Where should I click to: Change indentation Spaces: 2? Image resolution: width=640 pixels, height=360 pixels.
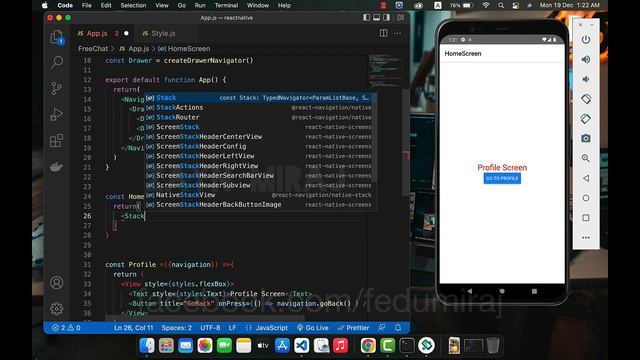coord(176,327)
